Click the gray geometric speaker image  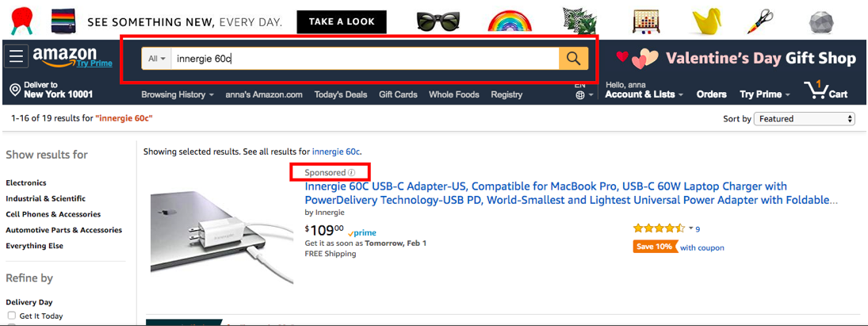point(821,22)
